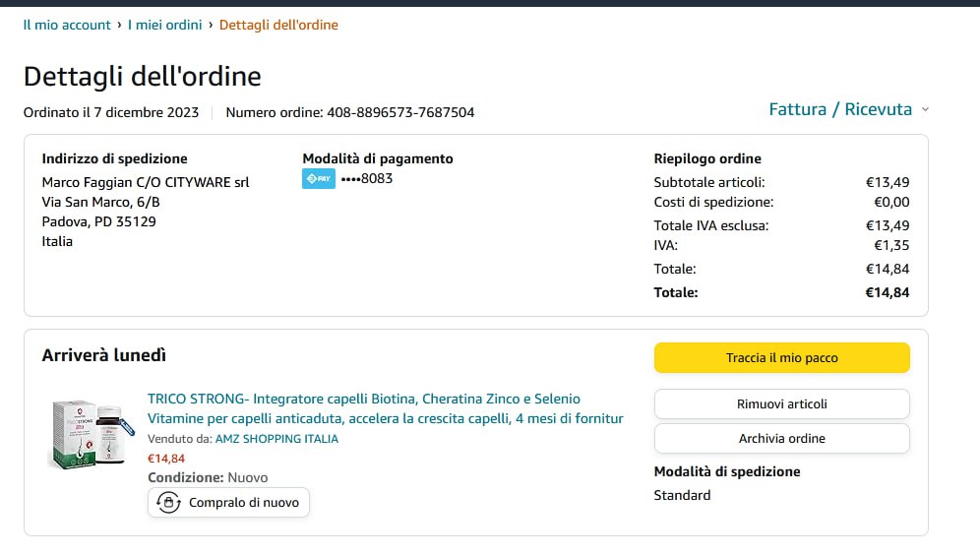Click the chevron arrow beside Fattura / Ricevuta
Screen dimensions: 980x556
coord(925,110)
